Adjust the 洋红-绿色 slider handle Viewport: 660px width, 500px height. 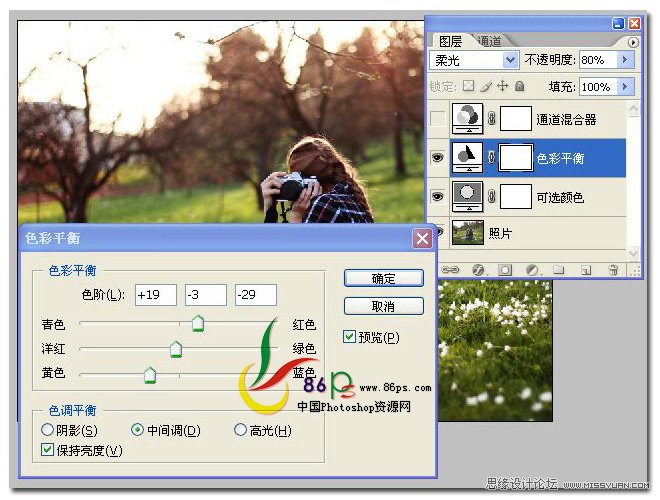176,349
